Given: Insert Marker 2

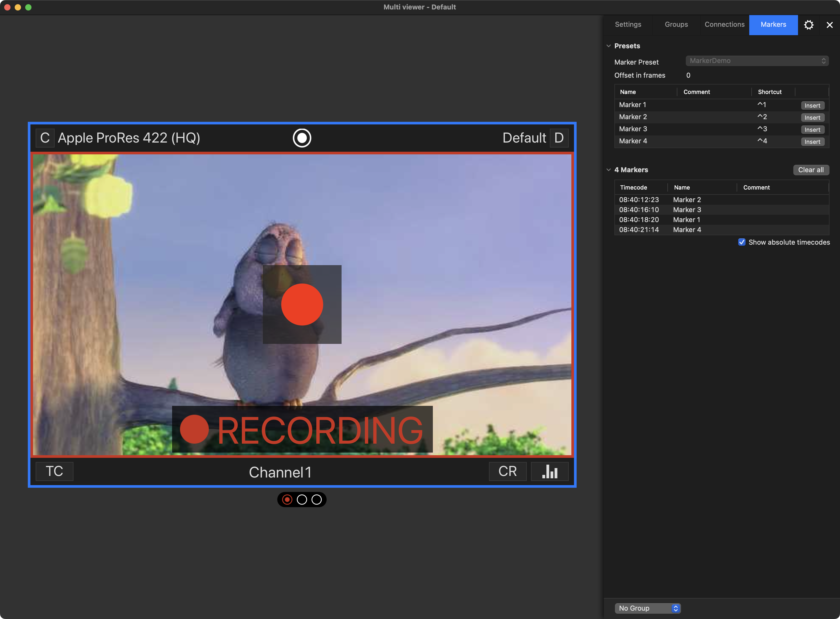Looking at the screenshot, I should (812, 118).
